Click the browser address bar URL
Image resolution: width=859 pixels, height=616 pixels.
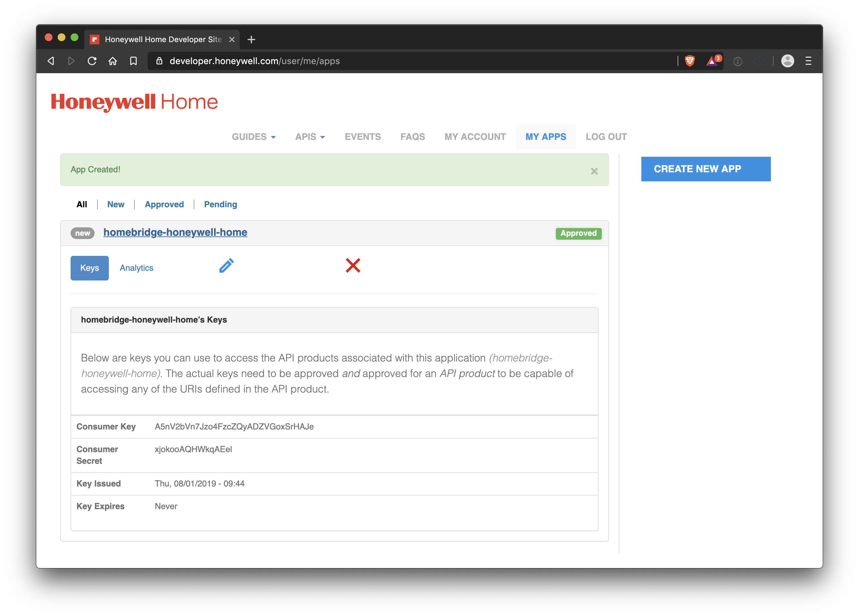click(x=255, y=61)
